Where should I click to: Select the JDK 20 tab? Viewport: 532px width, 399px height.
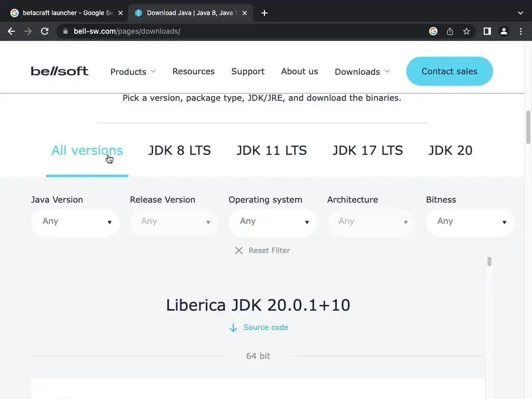tap(450, 150)
